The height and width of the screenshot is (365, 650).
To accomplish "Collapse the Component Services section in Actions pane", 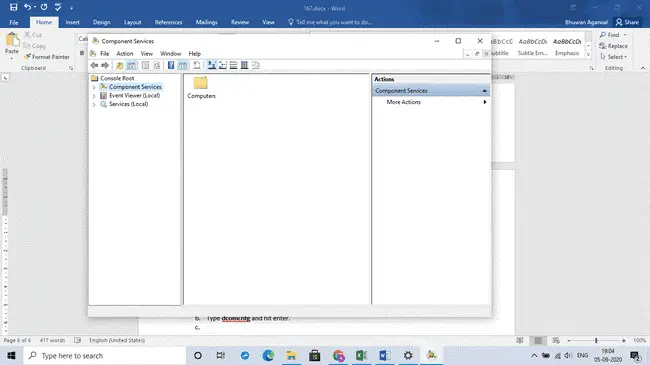I will (x=484, y=90).
